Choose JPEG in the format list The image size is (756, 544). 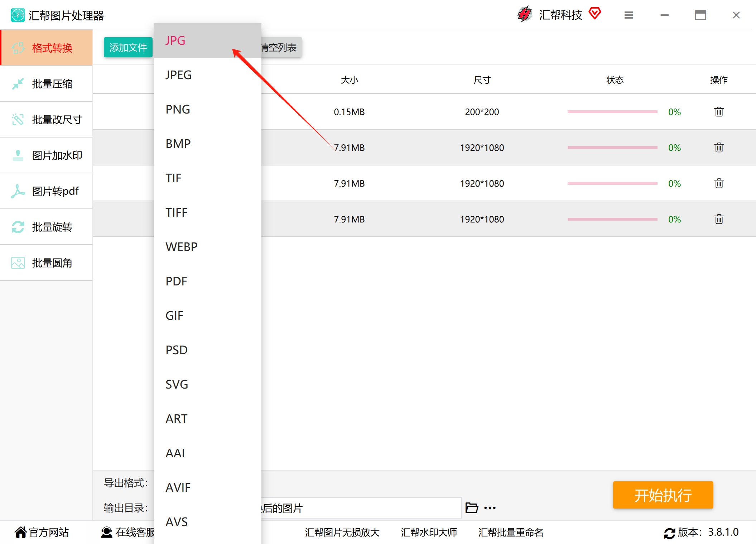click(208, 75)
